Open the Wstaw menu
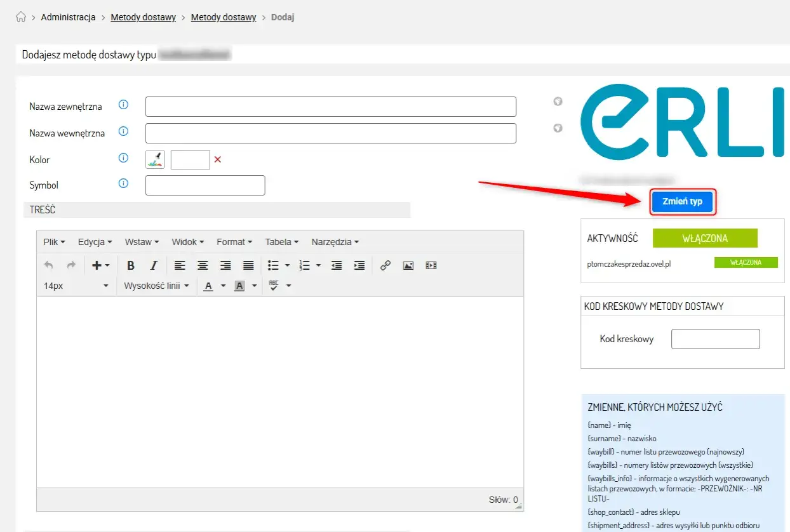The image size is (790, 532). [142, 242]
